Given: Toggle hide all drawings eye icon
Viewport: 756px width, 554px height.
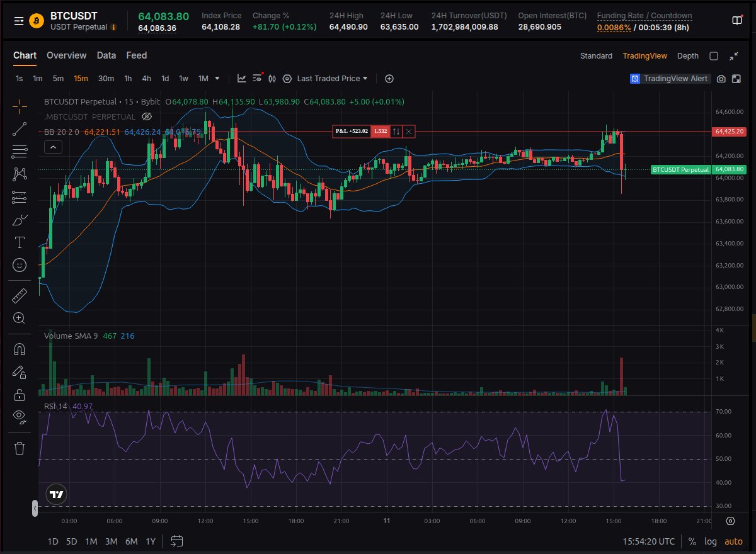Looking at the screenshot, I should pyautogui.click(x=20, y=416).
